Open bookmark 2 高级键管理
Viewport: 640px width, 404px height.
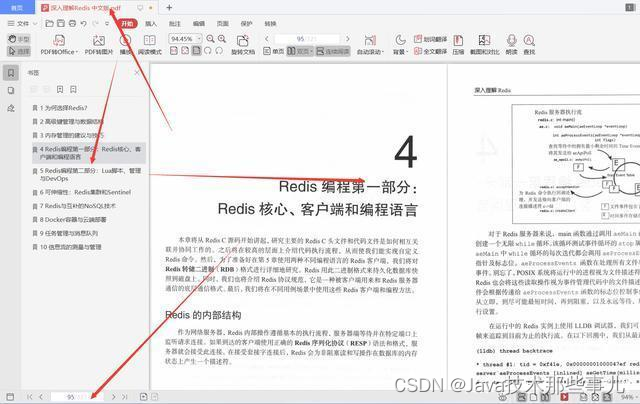pos(68,122)
